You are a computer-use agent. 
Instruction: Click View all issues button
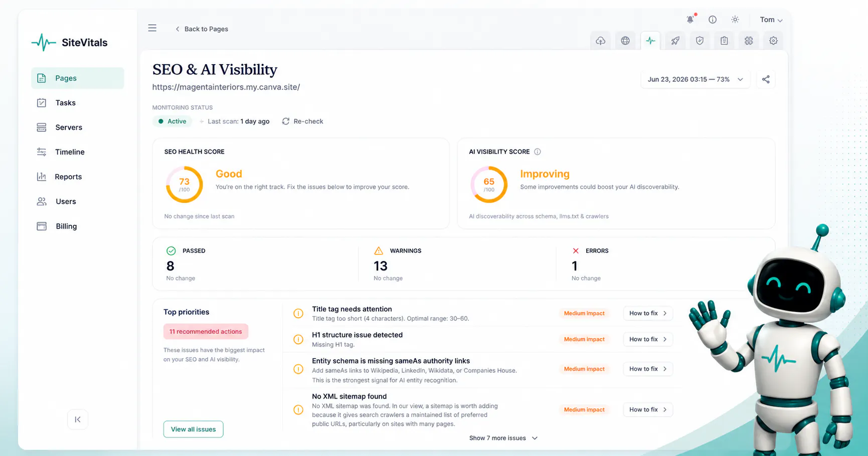point(193,429)
